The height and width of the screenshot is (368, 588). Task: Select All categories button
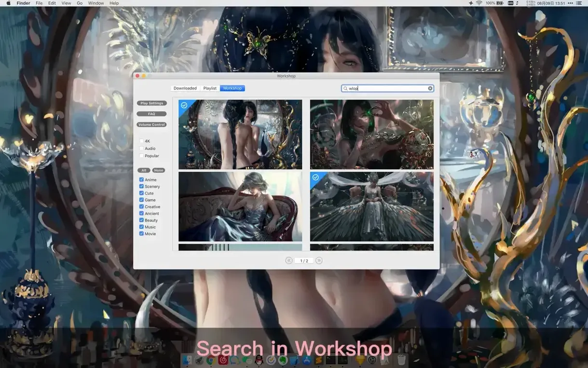pos(144,170)
